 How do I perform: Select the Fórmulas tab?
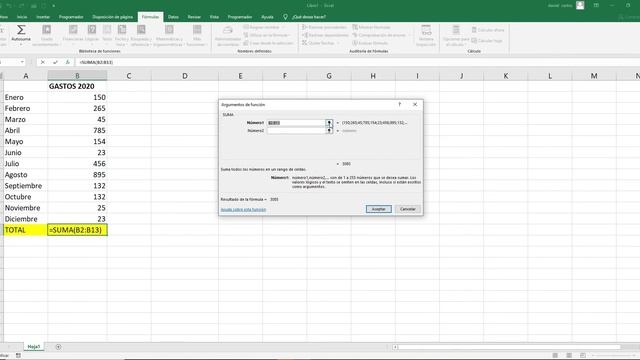click(150, 17)
